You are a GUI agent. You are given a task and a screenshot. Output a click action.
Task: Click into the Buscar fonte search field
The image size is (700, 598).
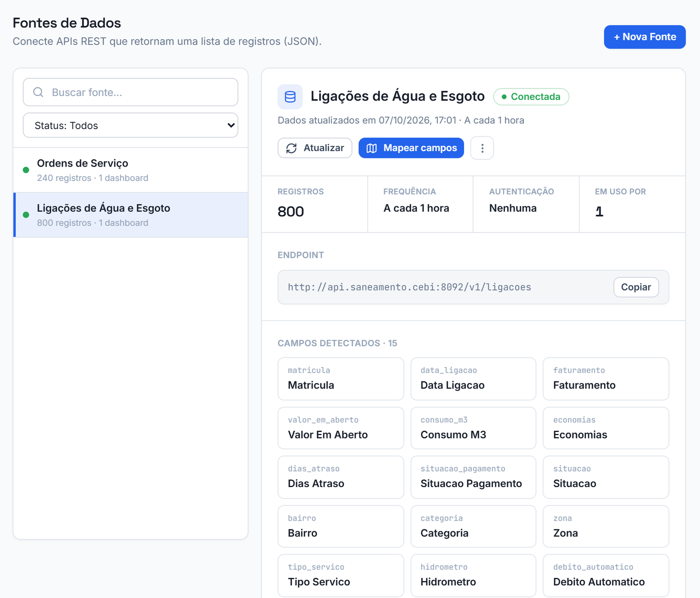point(130,92)
